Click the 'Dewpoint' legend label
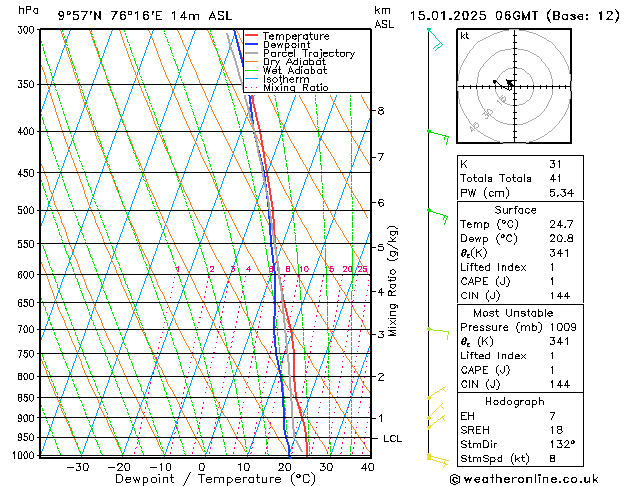This screenshot has width=629, height=486. [x=286, y=45]
